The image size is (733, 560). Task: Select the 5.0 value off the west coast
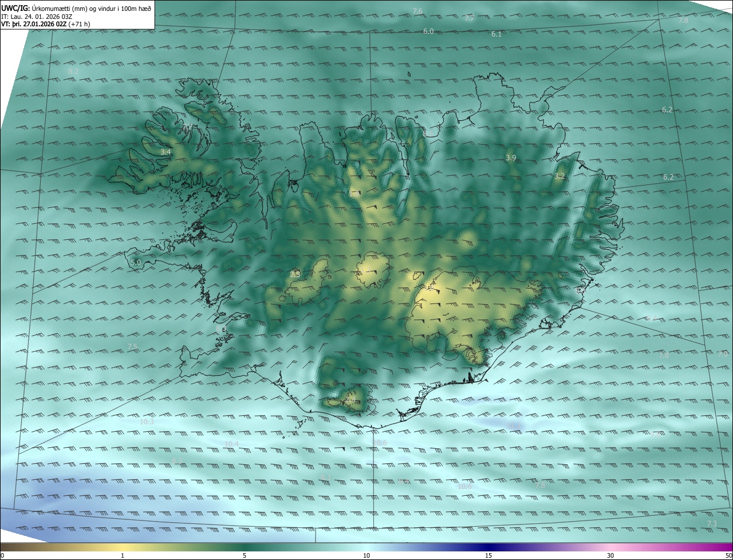136,263
